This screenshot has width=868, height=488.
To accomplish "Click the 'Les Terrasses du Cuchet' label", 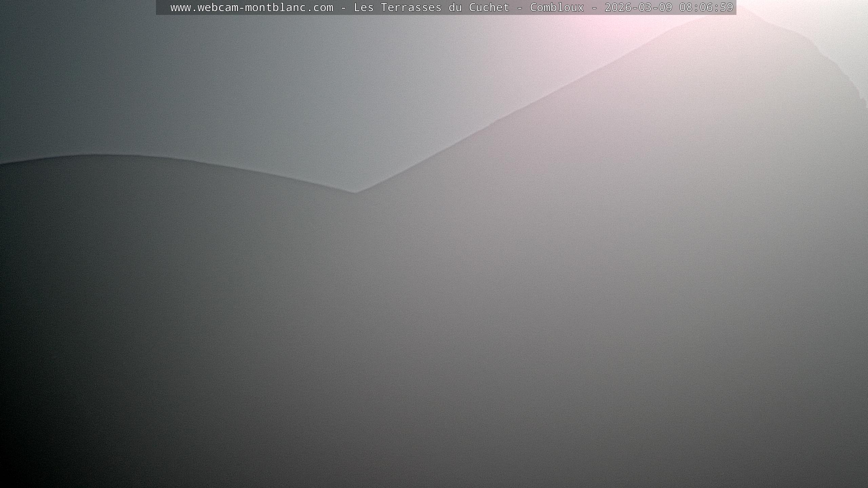I will [431, 7].
